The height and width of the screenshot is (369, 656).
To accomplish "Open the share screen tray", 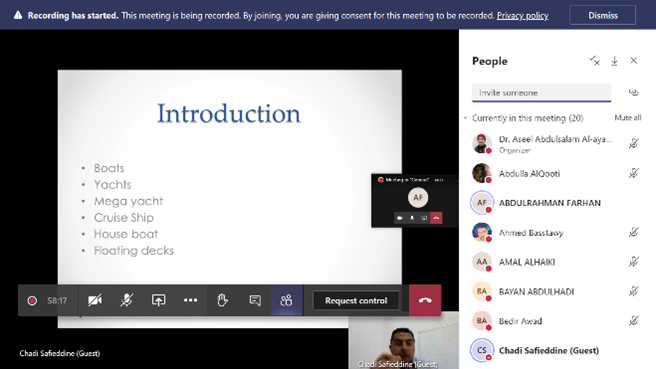I will (x=159, y=300).
